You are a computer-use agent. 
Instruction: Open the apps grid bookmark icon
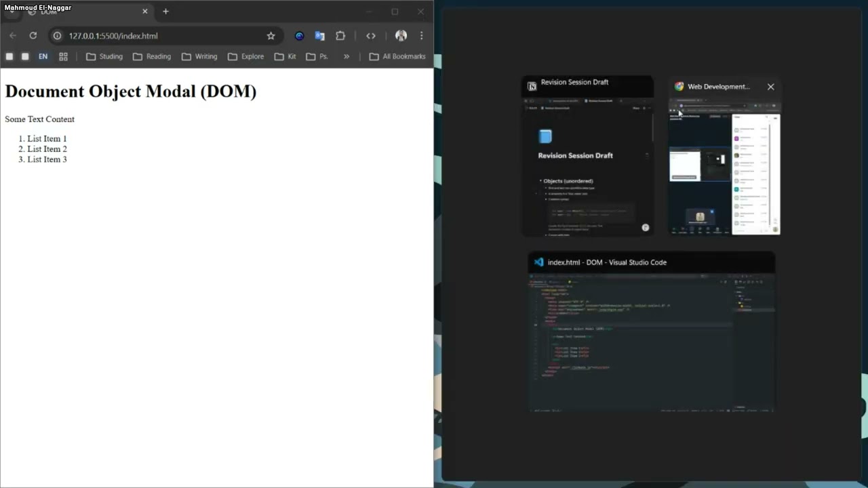(63, 56)
